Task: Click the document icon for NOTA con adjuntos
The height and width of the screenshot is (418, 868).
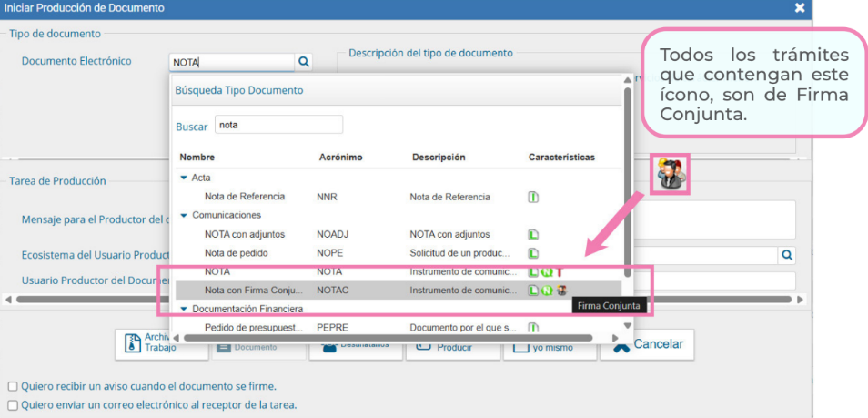Action: (534, 234)
